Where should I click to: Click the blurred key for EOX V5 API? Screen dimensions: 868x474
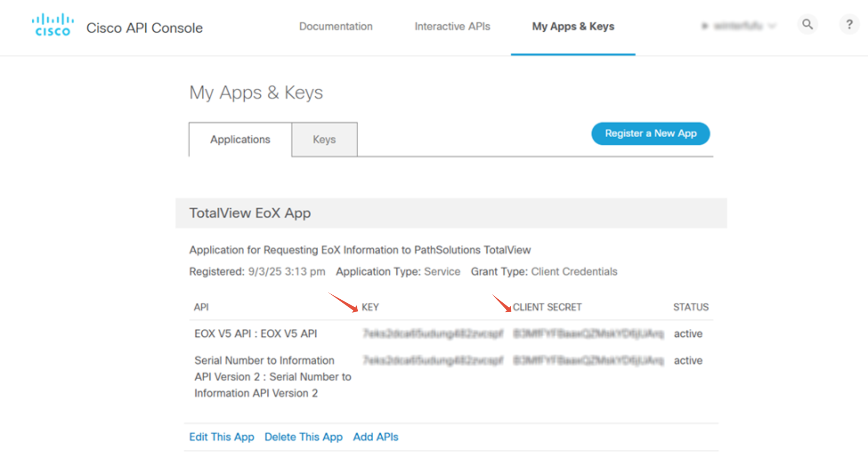click(x=433, y=334)
